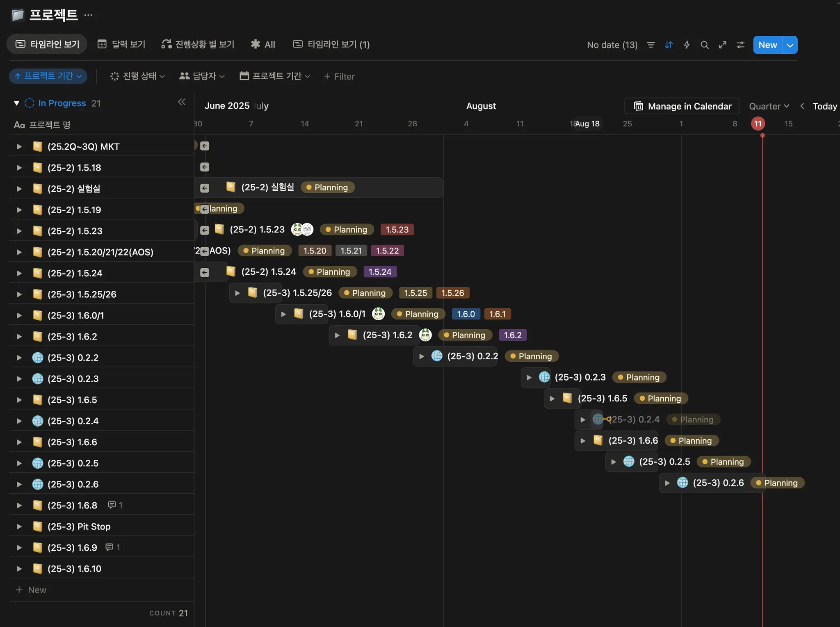The height and width of the screenshot is (627, 840).
Task: Open the 담당자 filter dropdown
Action: [x=202, y=76]
